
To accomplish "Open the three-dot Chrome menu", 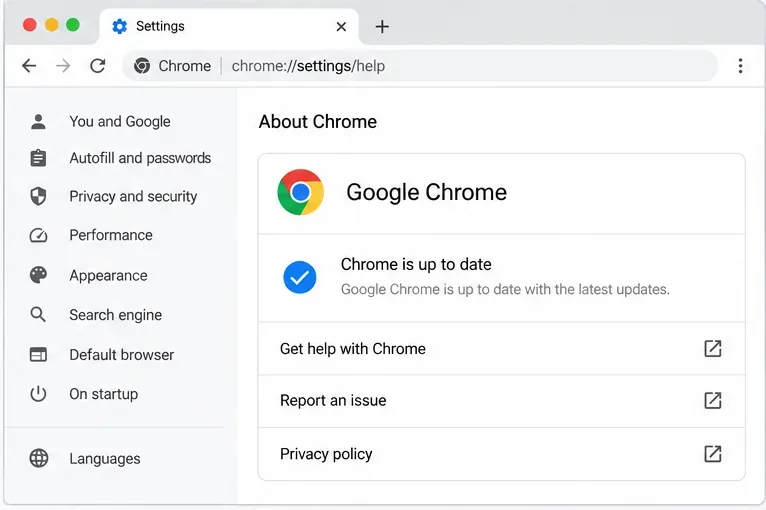I will [741, 65].
